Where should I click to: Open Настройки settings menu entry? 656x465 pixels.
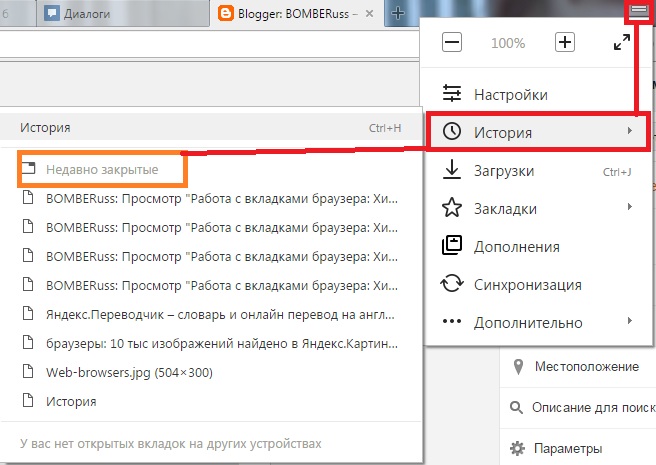pos(538,94)
